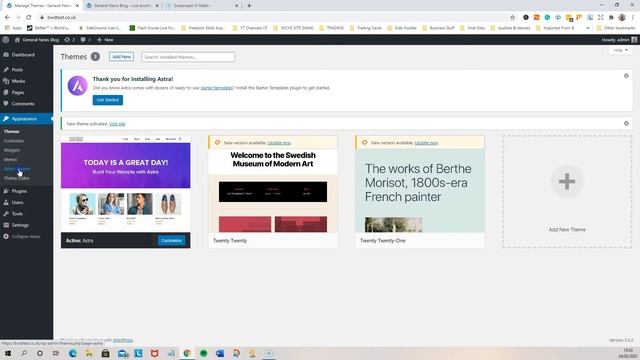Viewport: 640px width, 360px height.
Task: Follow the Visit site link
Action: click(x=117, y=124)
